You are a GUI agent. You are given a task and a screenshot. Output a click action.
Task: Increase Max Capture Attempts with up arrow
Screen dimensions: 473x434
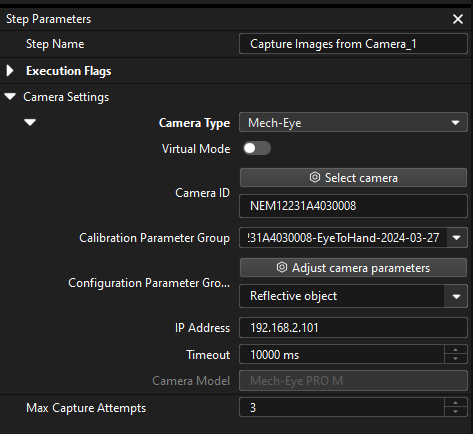coord(456,403)
